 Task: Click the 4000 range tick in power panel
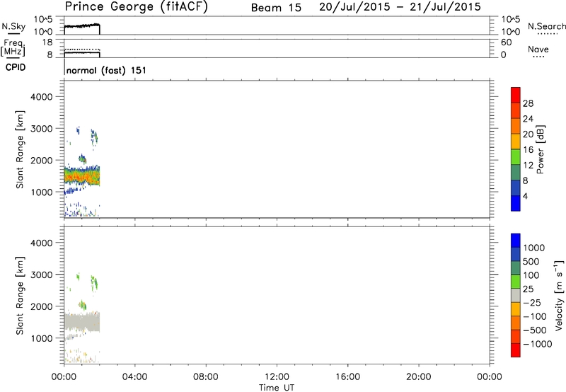[42, 97]
